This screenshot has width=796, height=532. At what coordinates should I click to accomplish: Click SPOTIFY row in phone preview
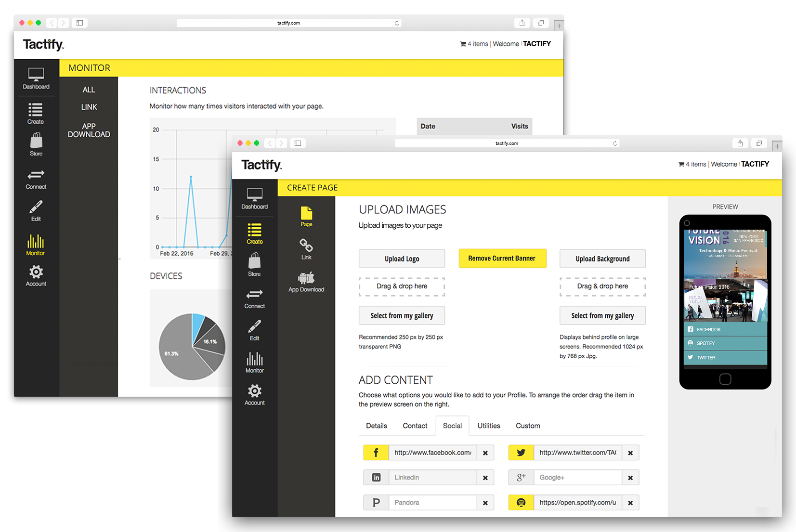[725, 343]
